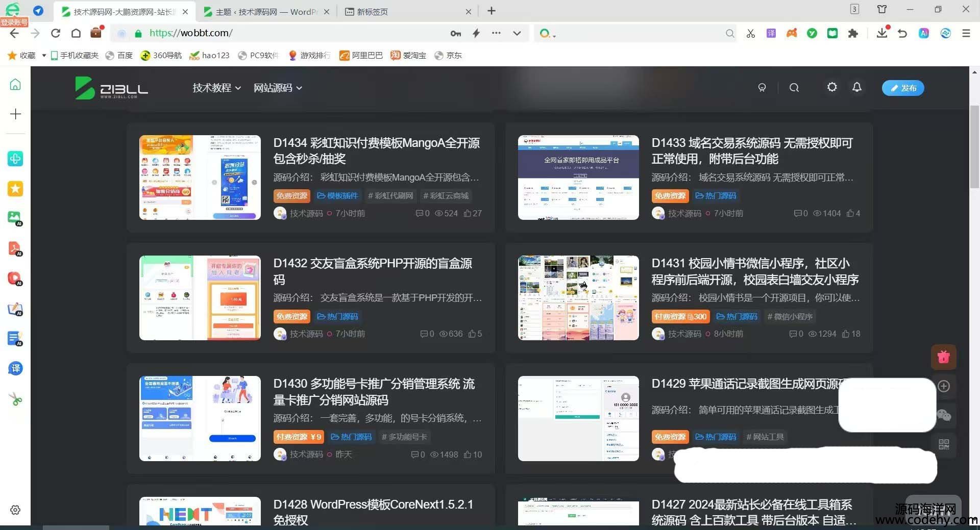Viewport: 980px width, 530px height.
Task: Open the header settings gear icon
Action: click(832, 87)
